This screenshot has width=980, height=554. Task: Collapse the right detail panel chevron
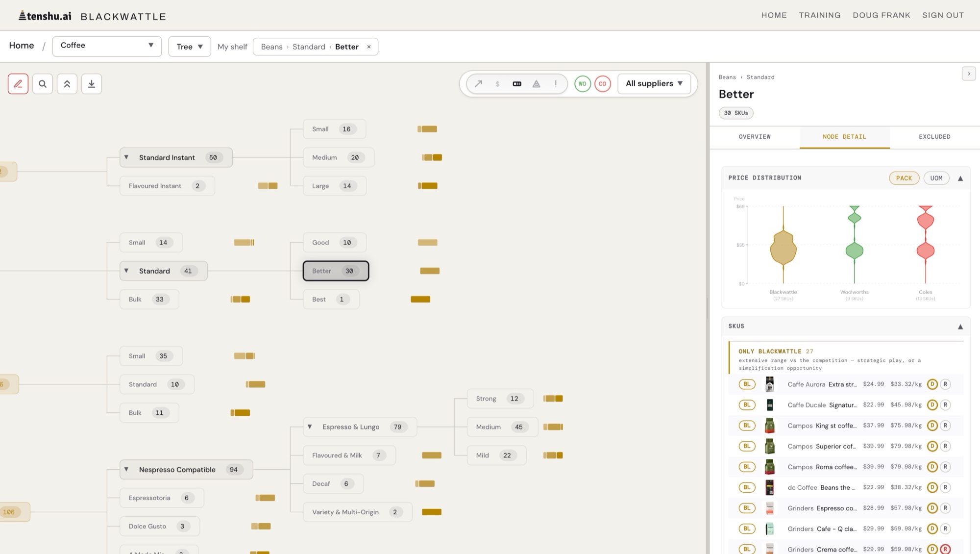[x=969, y=74]
